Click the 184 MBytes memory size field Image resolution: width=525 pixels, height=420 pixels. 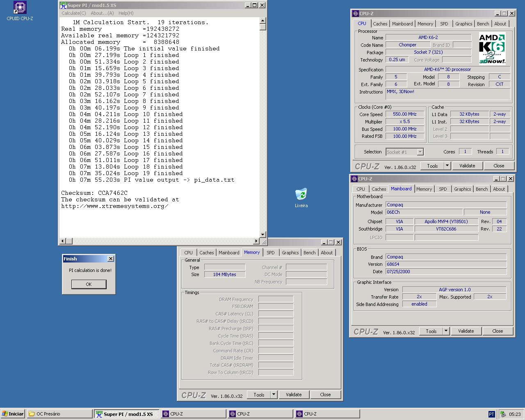(224, 274)
